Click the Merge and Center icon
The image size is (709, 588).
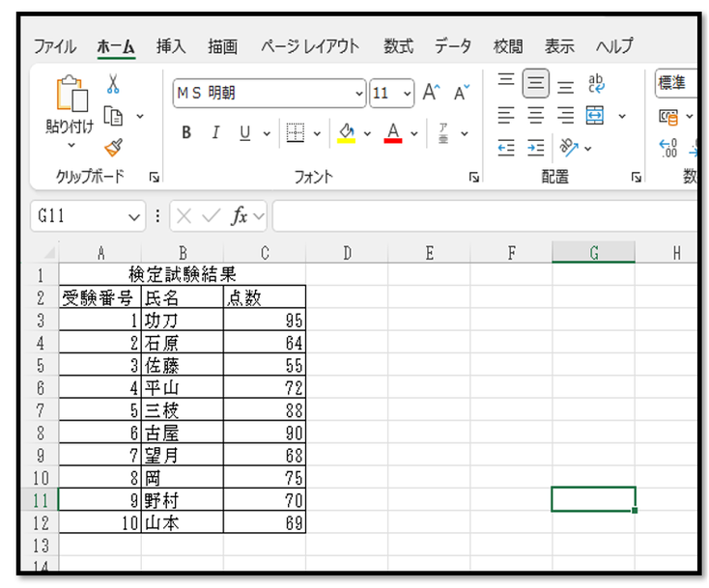click(x=595, y=115)
